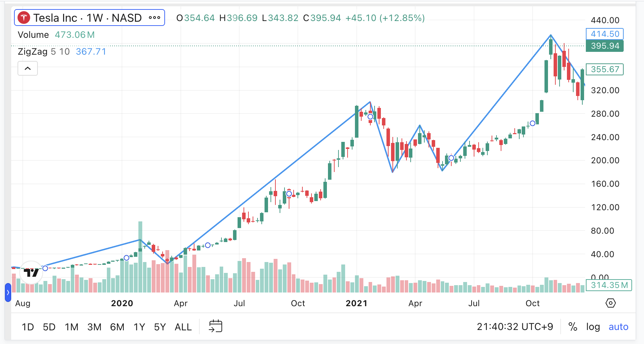Click the 80.00 price axis label
644x344 pixels.
pos(602,231)
